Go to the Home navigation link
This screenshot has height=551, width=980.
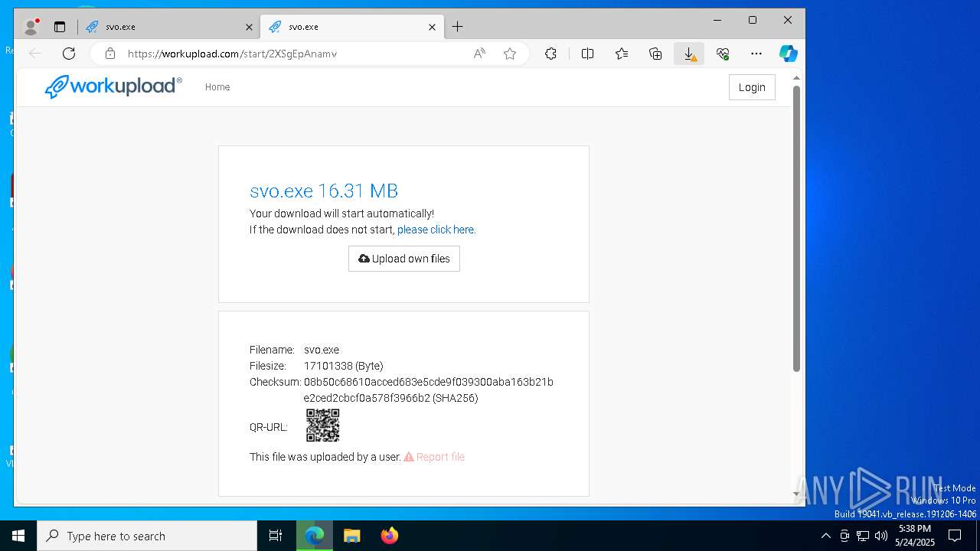pos(217,87)
